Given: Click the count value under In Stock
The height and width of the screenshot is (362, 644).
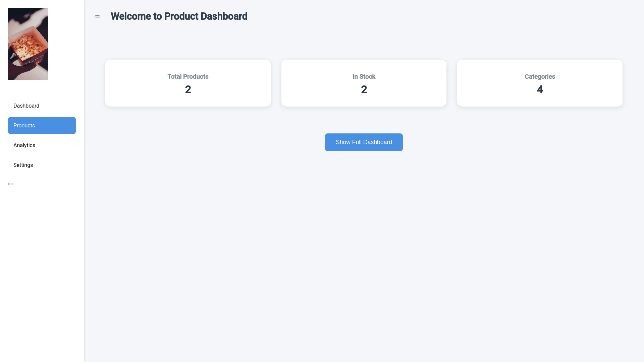Looking at the screenshot, I should pos(364,89).
